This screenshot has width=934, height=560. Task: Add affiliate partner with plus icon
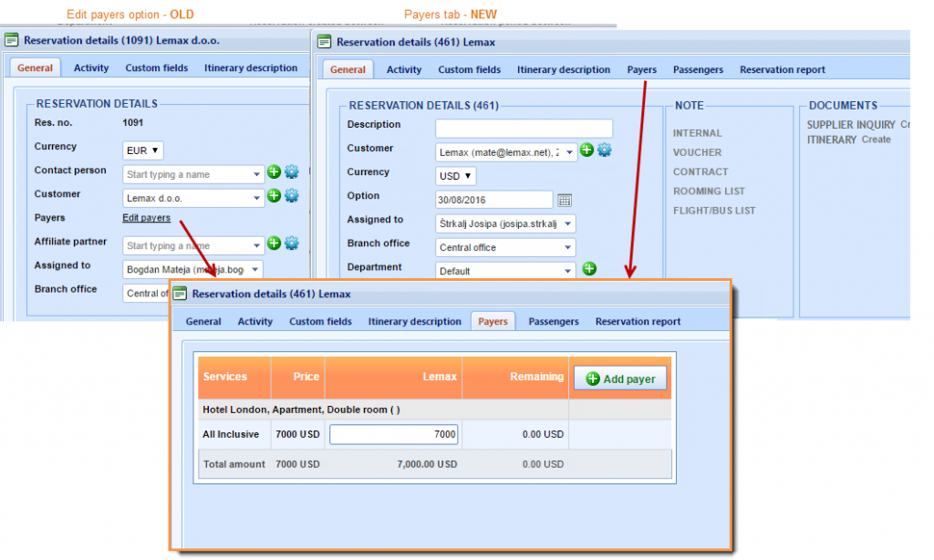pos(274,244)
